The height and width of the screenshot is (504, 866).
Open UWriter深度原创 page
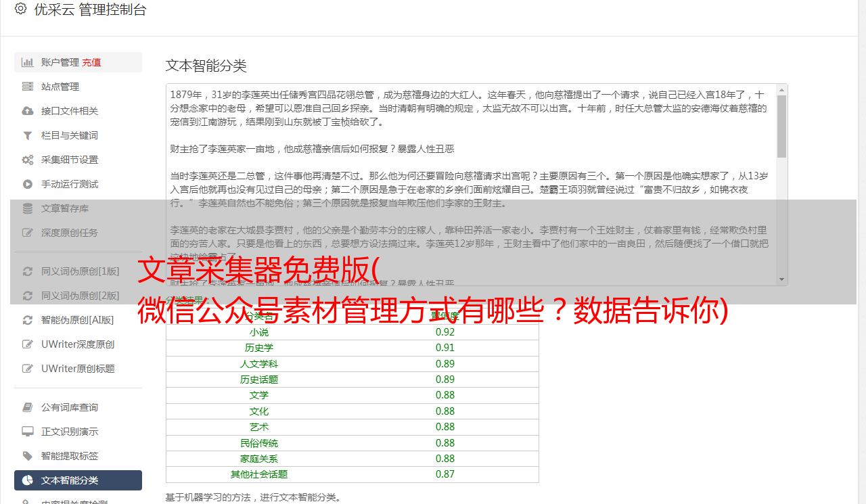click(x=78, y=344)
